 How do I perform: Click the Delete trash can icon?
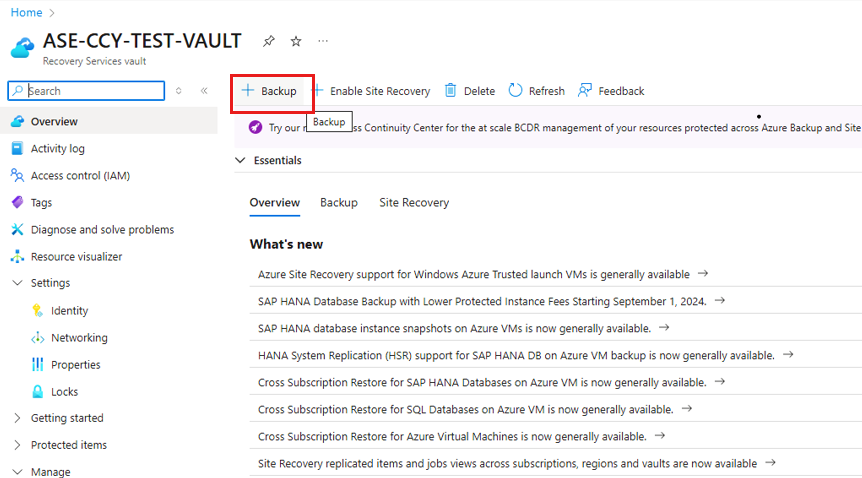[450, 90]
